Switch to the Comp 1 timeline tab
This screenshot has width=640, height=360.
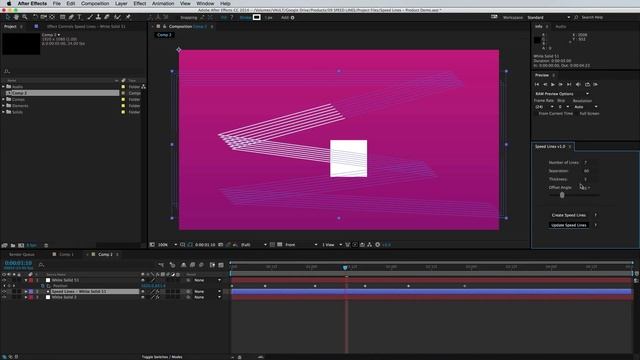pos(67,254)
